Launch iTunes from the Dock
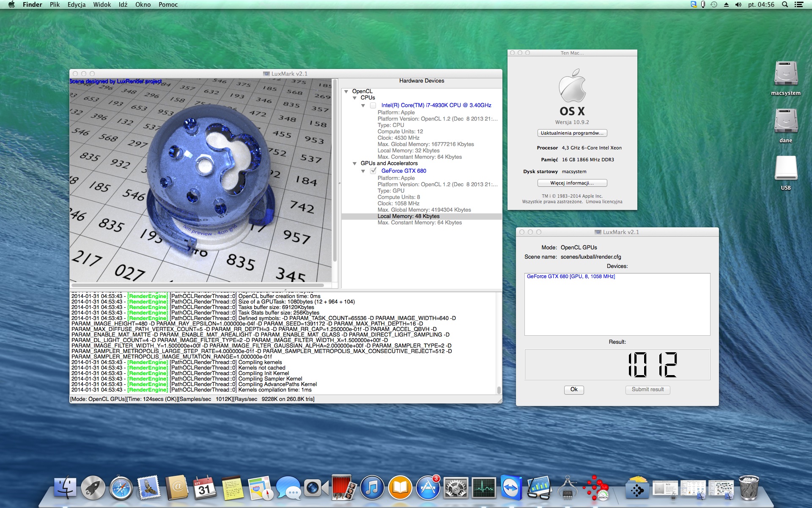The width and height of the screenshot is (812, 508). click(x=372, y=488)
